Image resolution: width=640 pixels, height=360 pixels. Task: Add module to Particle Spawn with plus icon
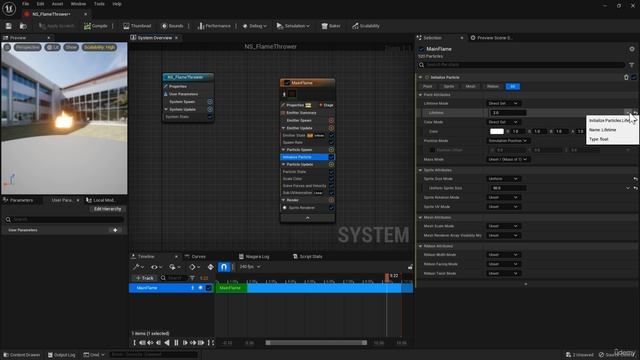click(x=331, y=150)
